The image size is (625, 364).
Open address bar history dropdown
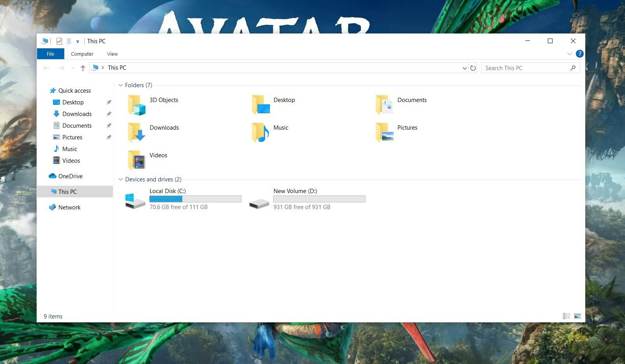click(x=464, y=68)
